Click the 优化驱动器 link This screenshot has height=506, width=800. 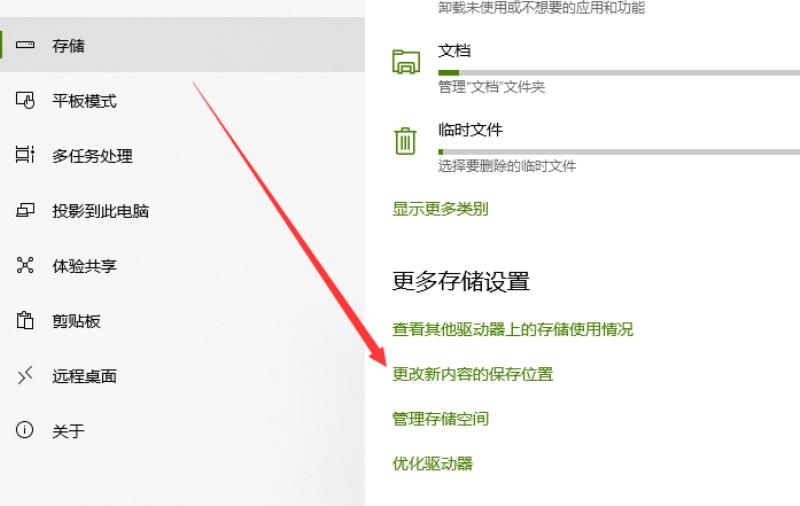(432, 464)
